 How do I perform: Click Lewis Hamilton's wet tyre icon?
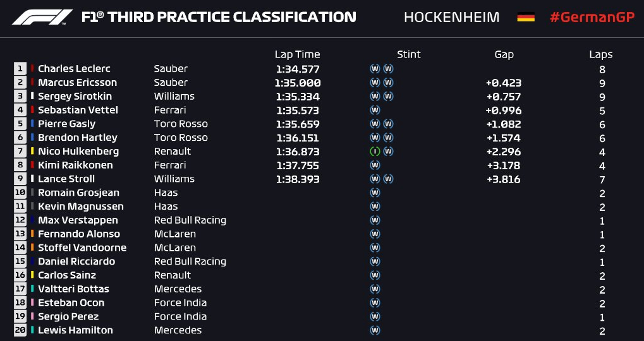point(375,330)
